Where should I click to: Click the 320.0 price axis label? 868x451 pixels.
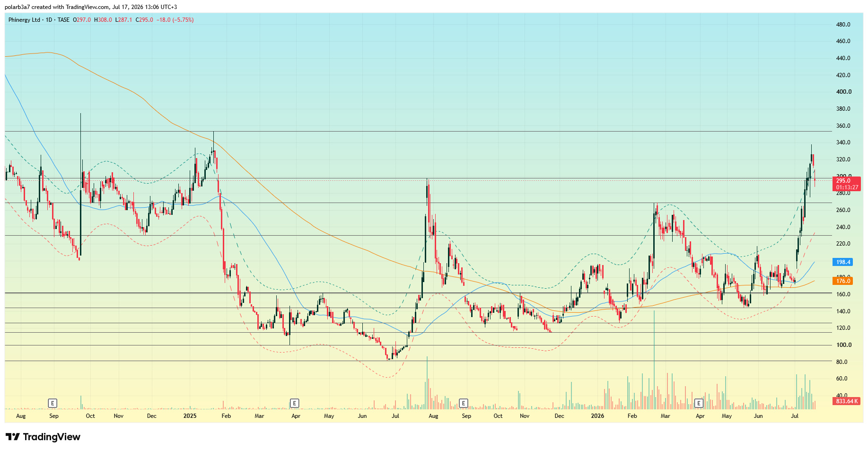843,159
